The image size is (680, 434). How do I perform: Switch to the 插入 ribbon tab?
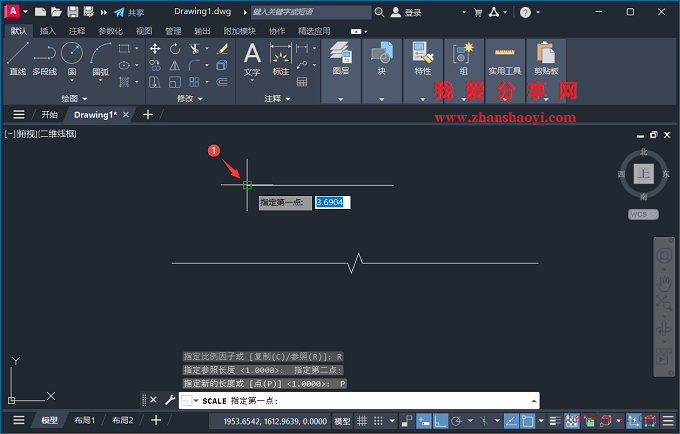48,31
